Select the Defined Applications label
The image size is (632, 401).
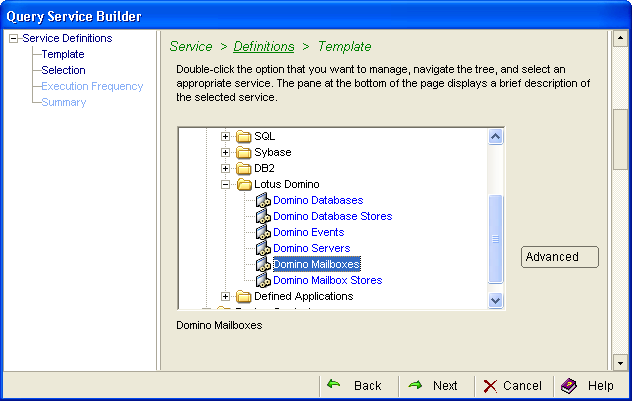click(x=304, y=297)
